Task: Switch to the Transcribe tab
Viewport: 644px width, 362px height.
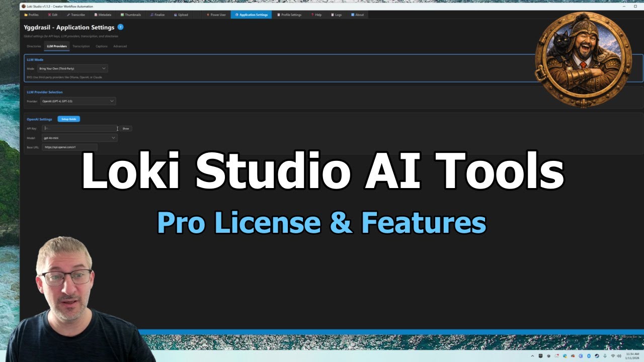Action: pos(76,15)
